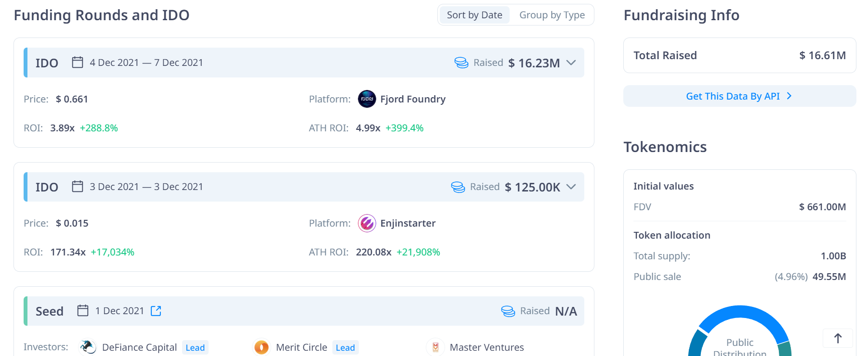
Task: Open the Enjinstarter platform link
Action: point(408,223)
